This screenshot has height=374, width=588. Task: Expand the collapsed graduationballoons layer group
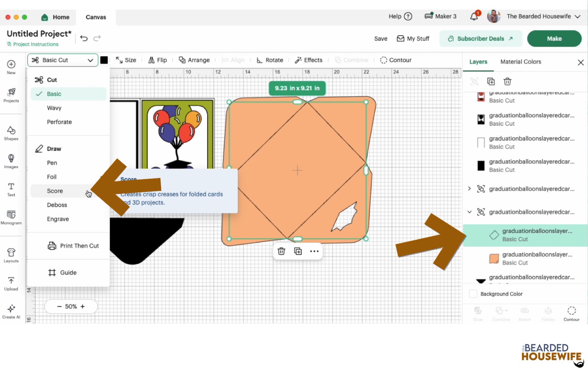[x=469, y=189]
